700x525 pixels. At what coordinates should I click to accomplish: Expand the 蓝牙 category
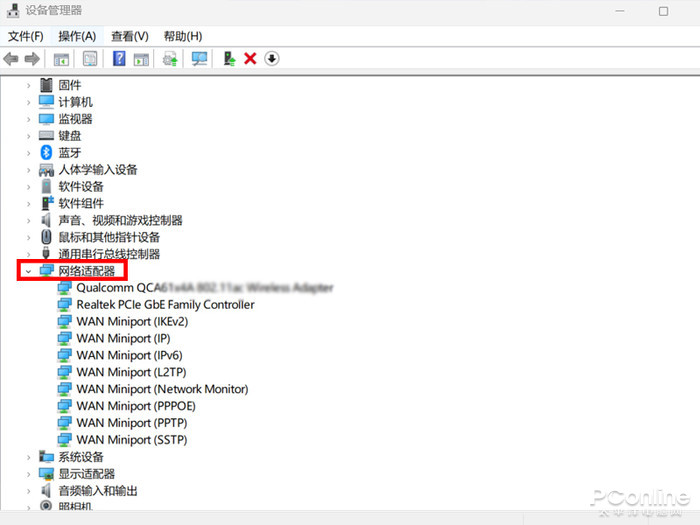point(28,153)
